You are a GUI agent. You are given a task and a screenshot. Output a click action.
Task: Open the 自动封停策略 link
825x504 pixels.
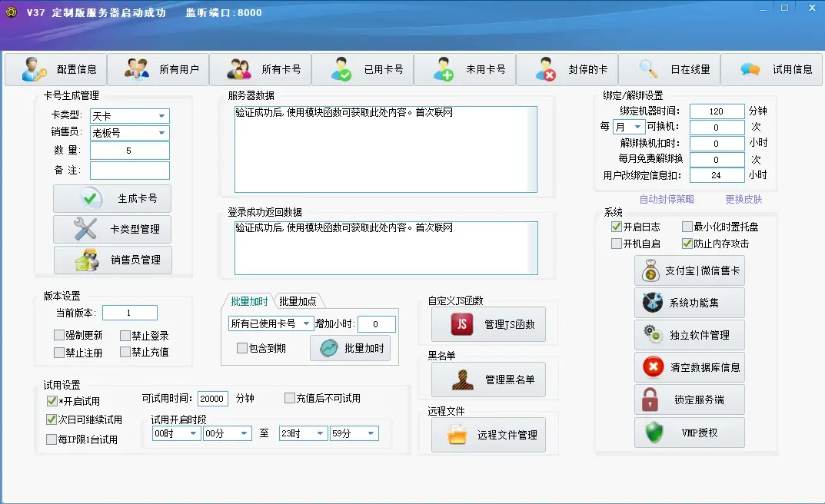point(667,199)
